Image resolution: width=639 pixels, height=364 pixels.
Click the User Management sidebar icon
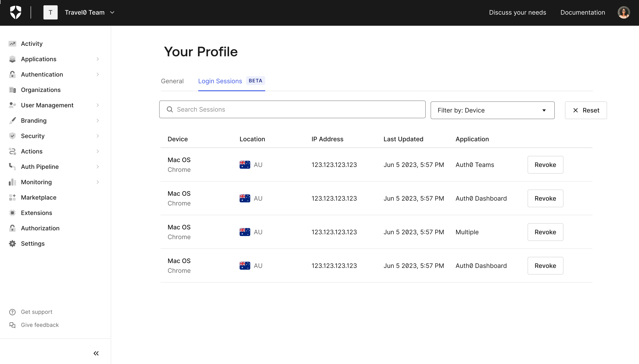coord(12,105)
